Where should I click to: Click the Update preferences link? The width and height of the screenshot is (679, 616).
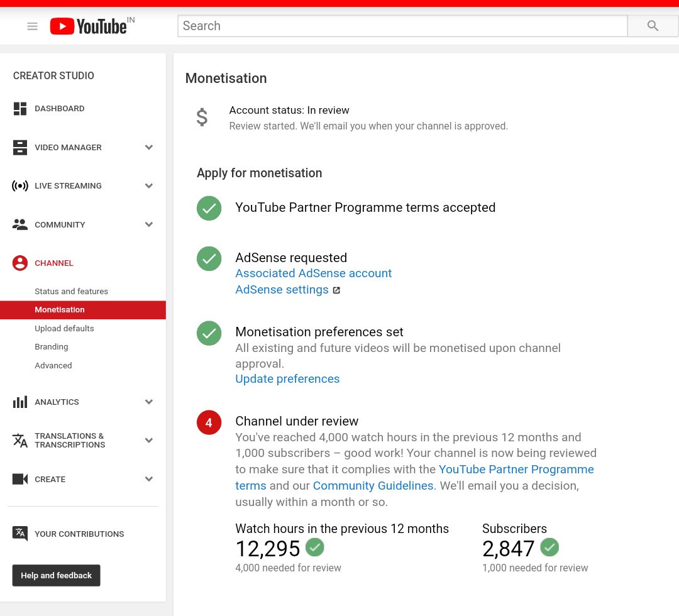(x=287, y=379)
